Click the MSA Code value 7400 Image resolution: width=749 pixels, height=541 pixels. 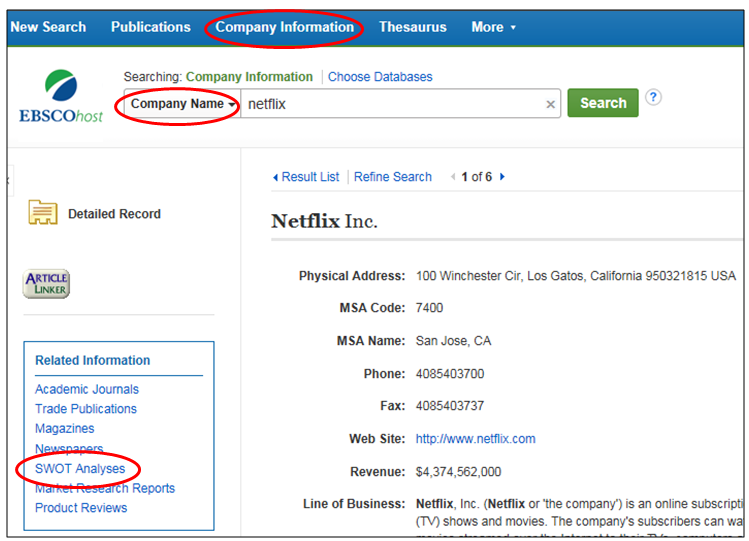(x=429, y=308)
